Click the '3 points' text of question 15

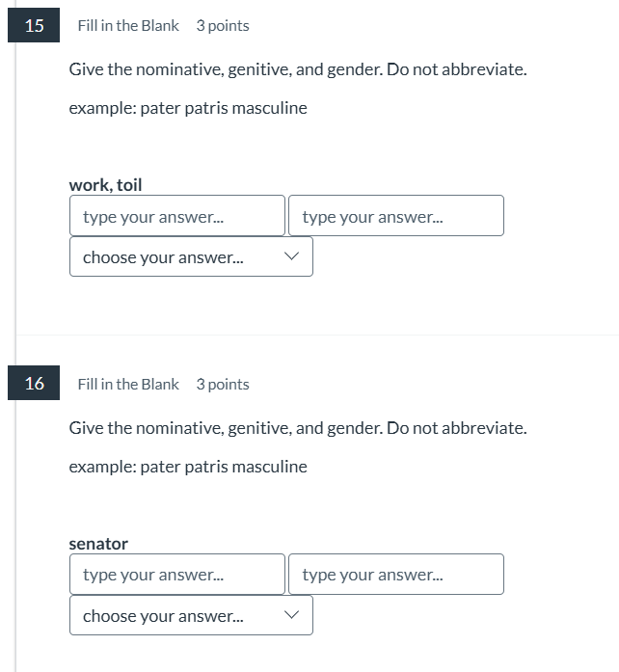tap(223, 26)
